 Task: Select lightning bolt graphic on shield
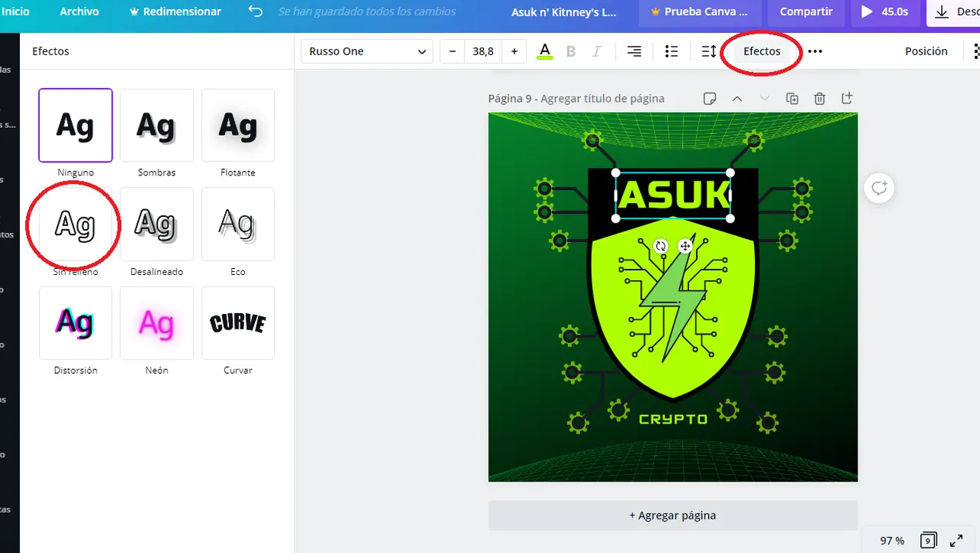674,299
